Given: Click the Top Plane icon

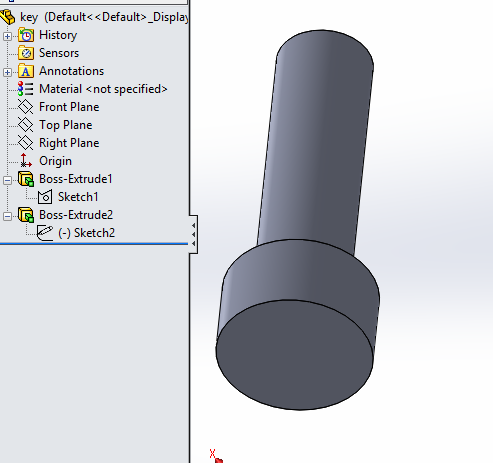Looking at the screenshot, I should pos(25,125).
